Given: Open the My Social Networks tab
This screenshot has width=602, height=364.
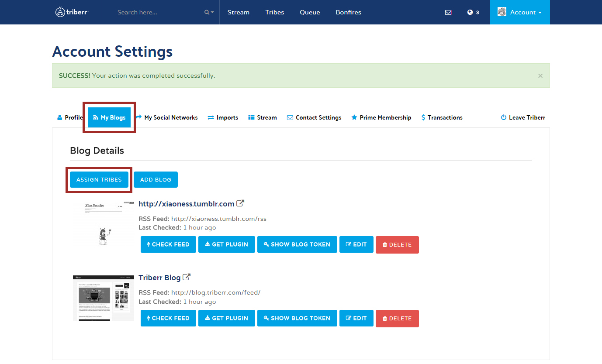Looking at the screenshot, I should 166,117.
